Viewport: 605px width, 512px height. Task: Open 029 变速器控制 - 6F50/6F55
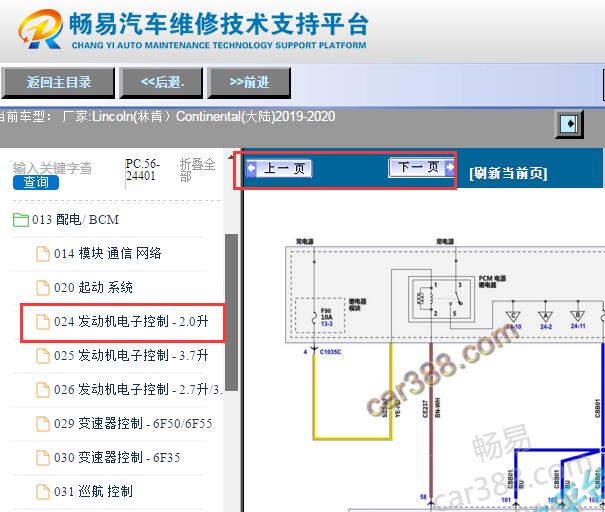[133, 423]
